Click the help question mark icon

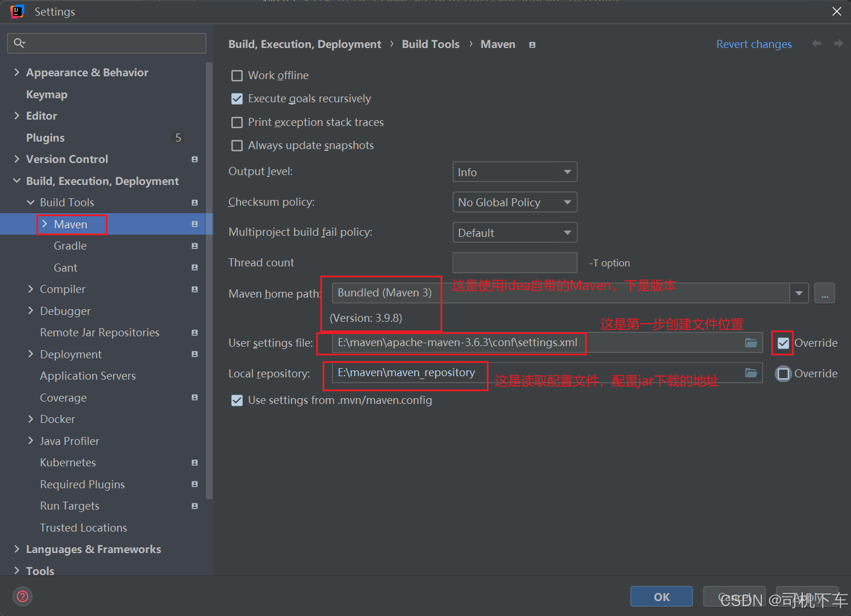point(23,596)
